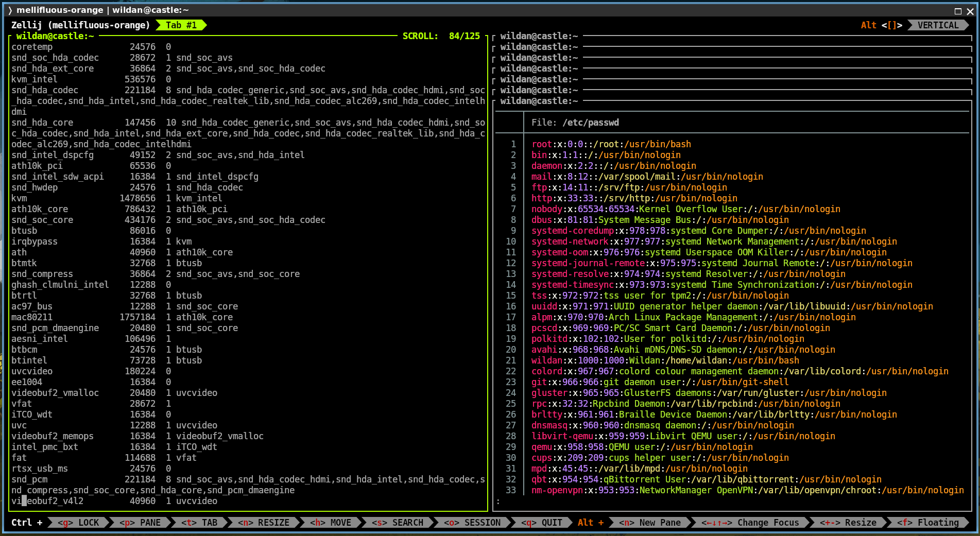Open SEARCH mode in status bar
980x536 pixels.
pos(398,523)
